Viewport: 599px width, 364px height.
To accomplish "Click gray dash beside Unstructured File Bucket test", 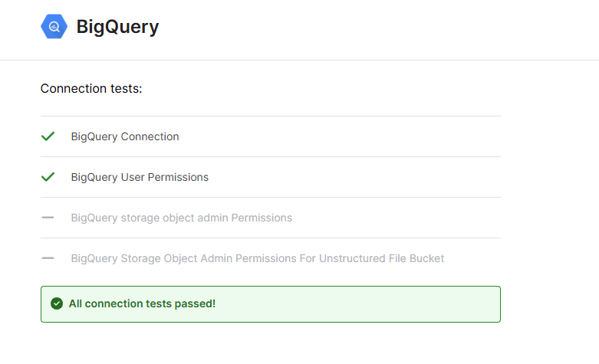I will pos(48,258).
